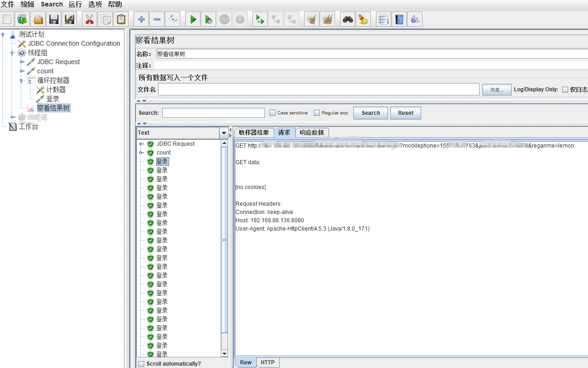Image resolution: width=588 pixels, height=368 pixels.
Task: Click the results list vertical scrollbar
Action: coord(224,240)
